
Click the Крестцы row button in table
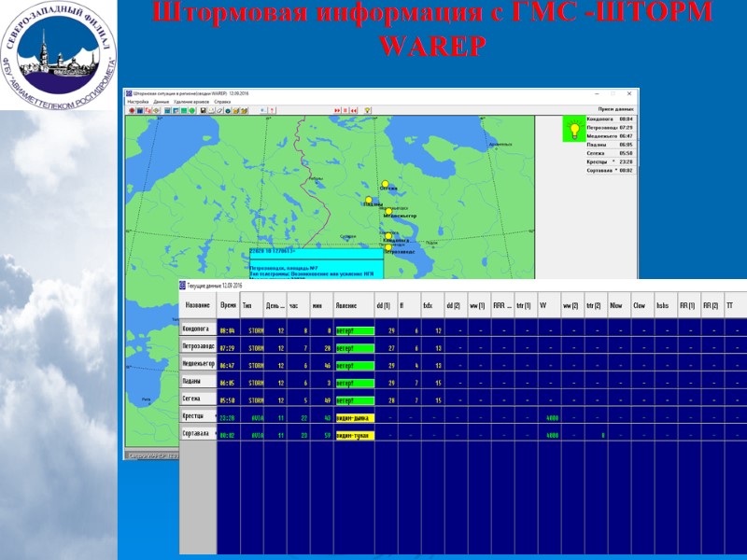198,415
